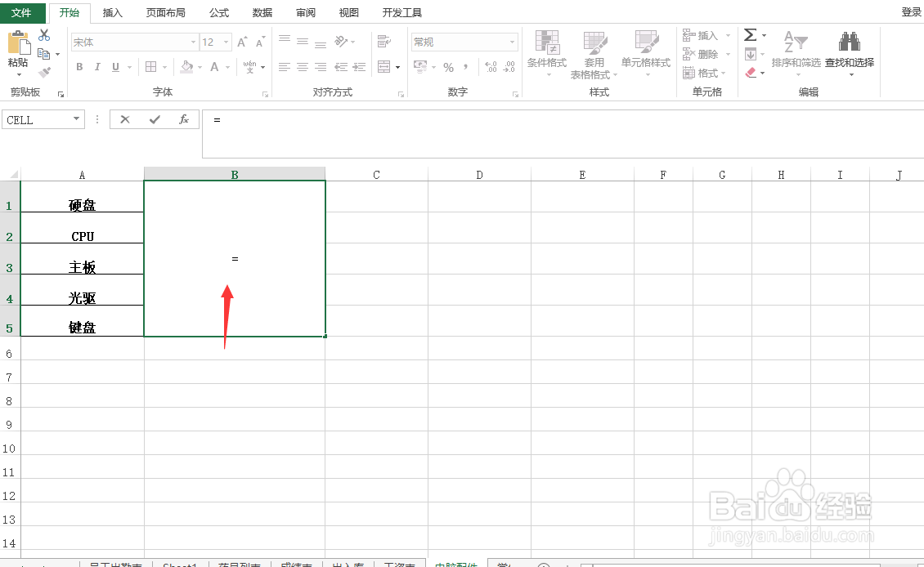Viewport: 924px width, 567px height.
Task: Select column D header
Action: tap(479, 174)
